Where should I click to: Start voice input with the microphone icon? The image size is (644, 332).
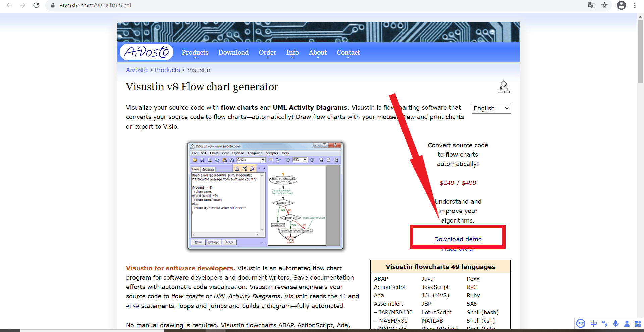[x=616, y=323]
